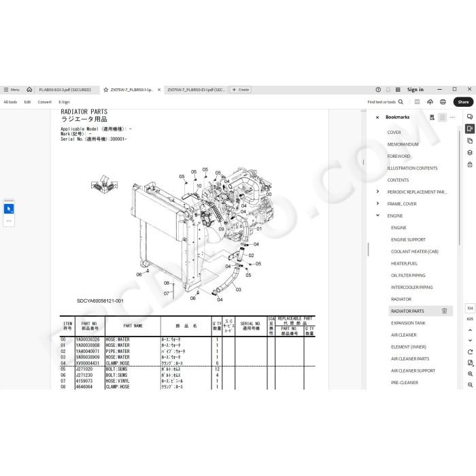Open the HEATER,FUEL bookmark
Image resolution: width=476 pixels, height=476 pixels.
pyautogui.click(x=404, y=264)
